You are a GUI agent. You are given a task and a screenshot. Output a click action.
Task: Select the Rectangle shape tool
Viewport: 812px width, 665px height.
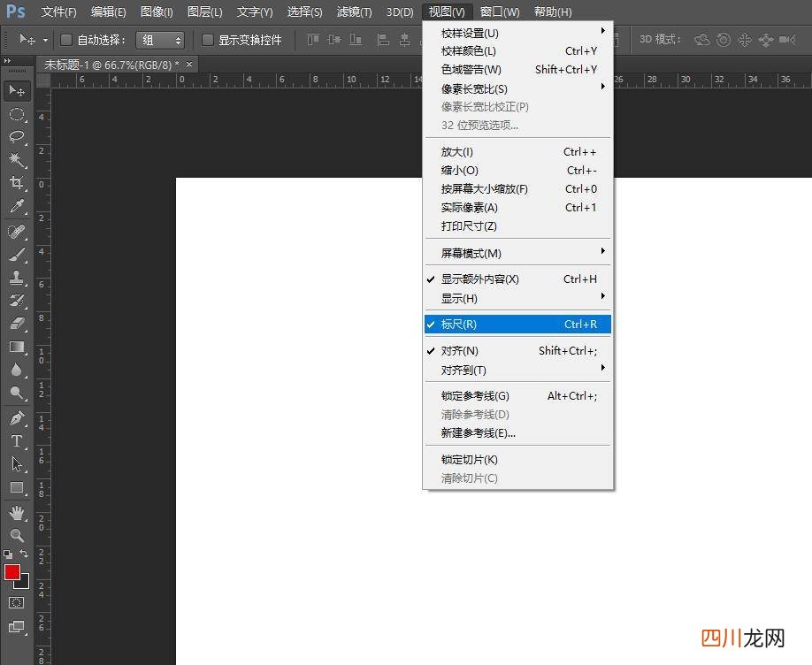[x=17, y=487]
